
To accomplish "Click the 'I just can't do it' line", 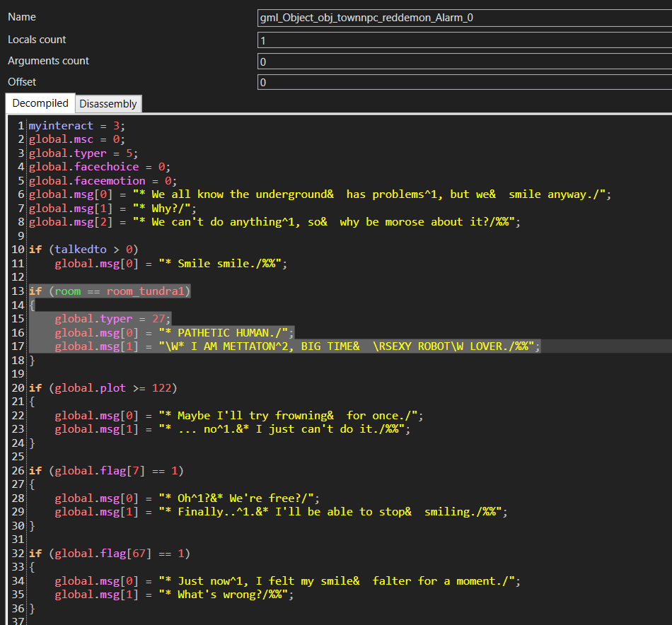I will pos(232,429).
